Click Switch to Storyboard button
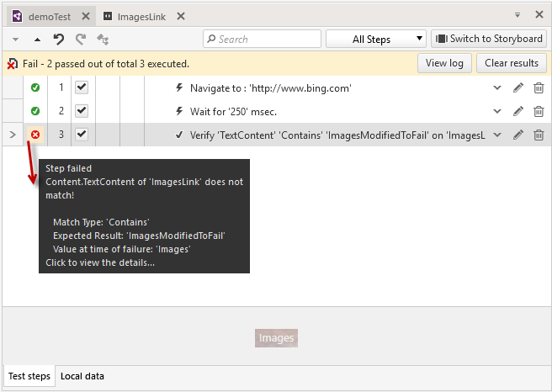This screenshot has height=392, width=552. coord(488,39)
